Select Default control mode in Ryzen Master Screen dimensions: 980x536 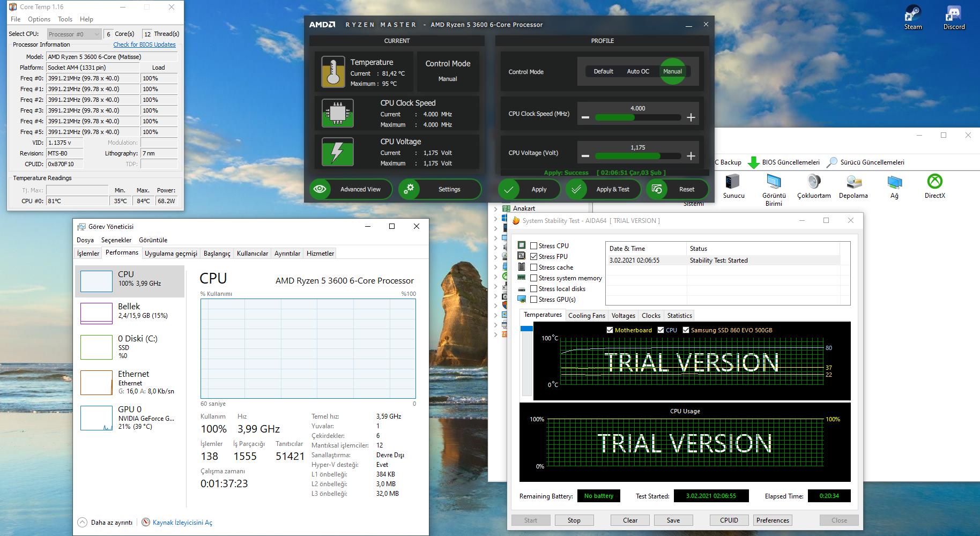pyautogui.click(x=603, y=71)
